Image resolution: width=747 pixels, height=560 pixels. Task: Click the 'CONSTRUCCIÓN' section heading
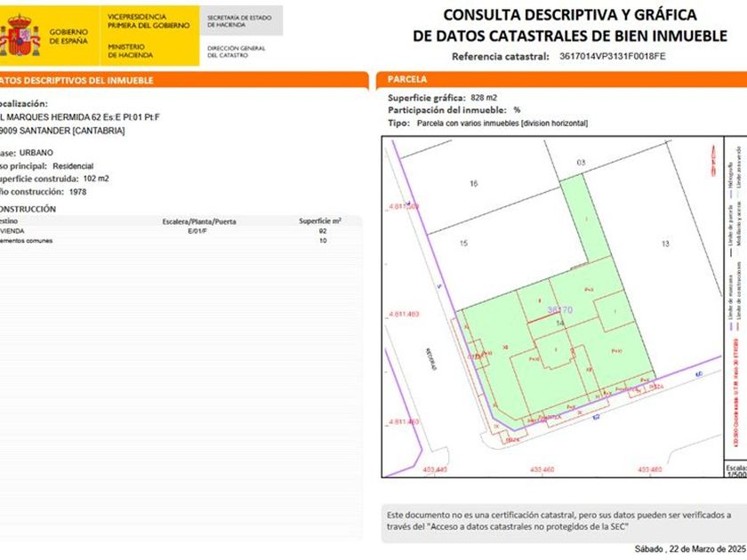coord(28,209)
